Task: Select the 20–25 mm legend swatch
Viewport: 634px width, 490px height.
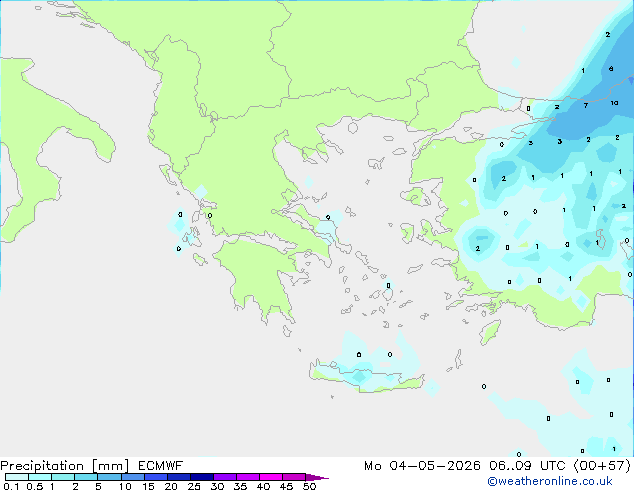Action: [x=178, y=477]
